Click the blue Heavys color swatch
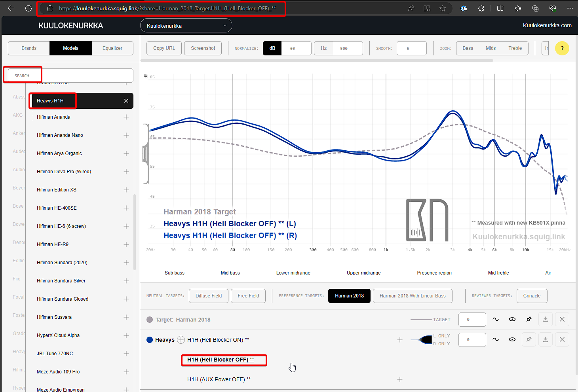The height and width of the screenshot is (392, 578). pyautogui.click(x=150, y=340)
